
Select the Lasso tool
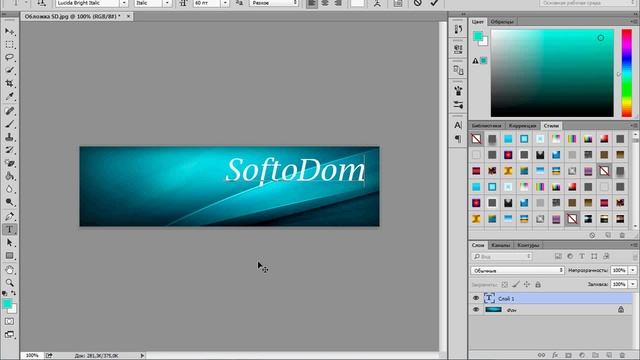[9, 57]
